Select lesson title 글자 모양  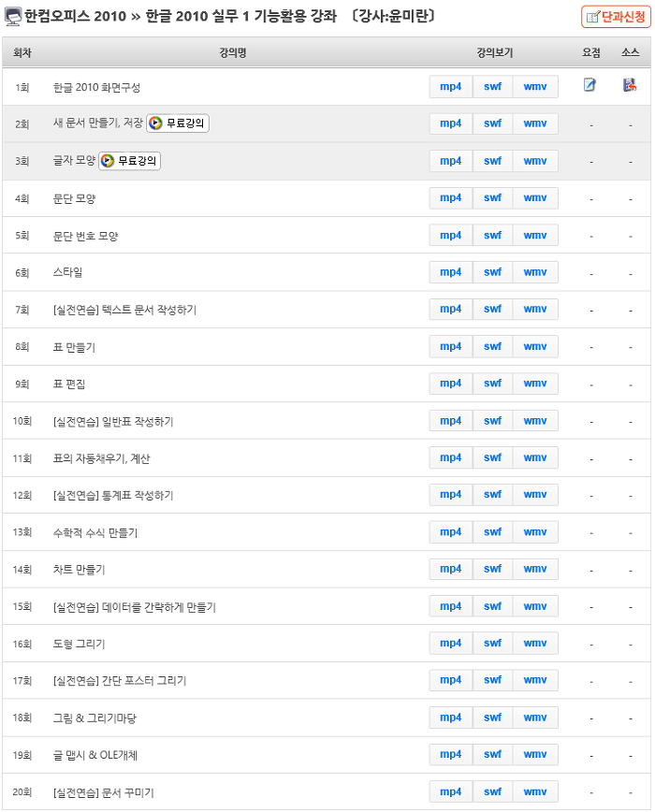tap(74, 161)
